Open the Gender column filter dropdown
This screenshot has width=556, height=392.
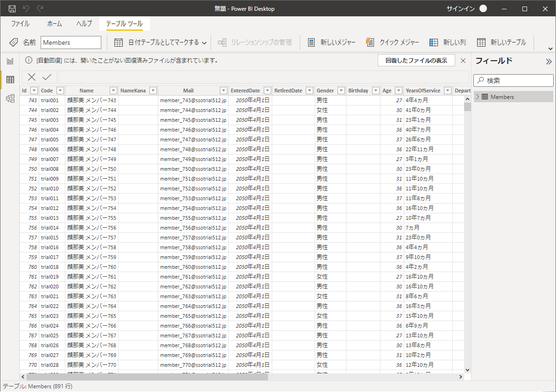(341, 91)
